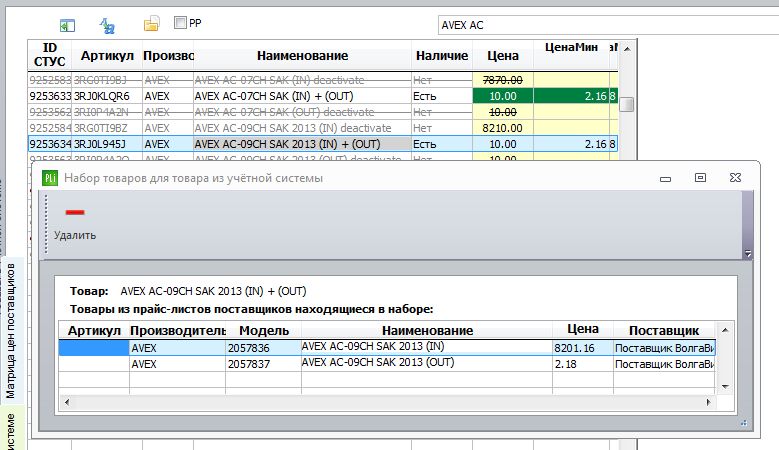The image size is (779, 450).
Task: Select row AVEX AC-07CH SAK (OUT) deactivate
Action: pos(323,112)
